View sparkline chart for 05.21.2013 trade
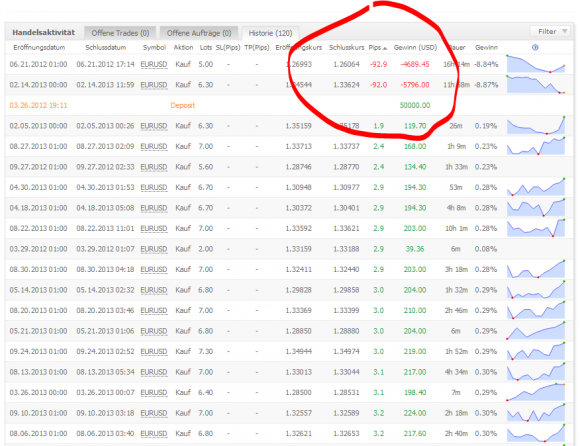Viewport: 580px width, 446px height. 536,331
